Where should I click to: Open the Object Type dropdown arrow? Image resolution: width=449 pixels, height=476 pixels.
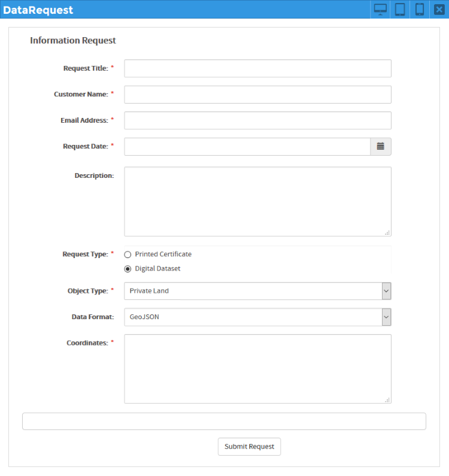[x=386, y=291]
